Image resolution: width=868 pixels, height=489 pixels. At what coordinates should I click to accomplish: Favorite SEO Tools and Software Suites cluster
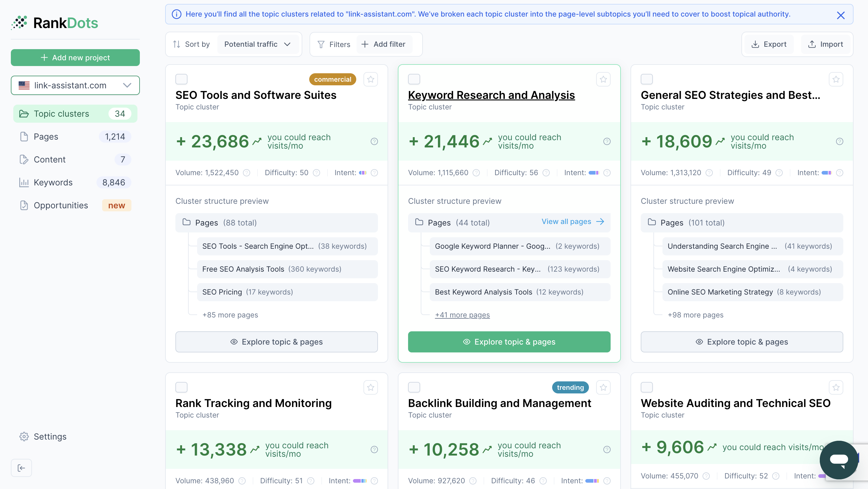click(371, 79)
